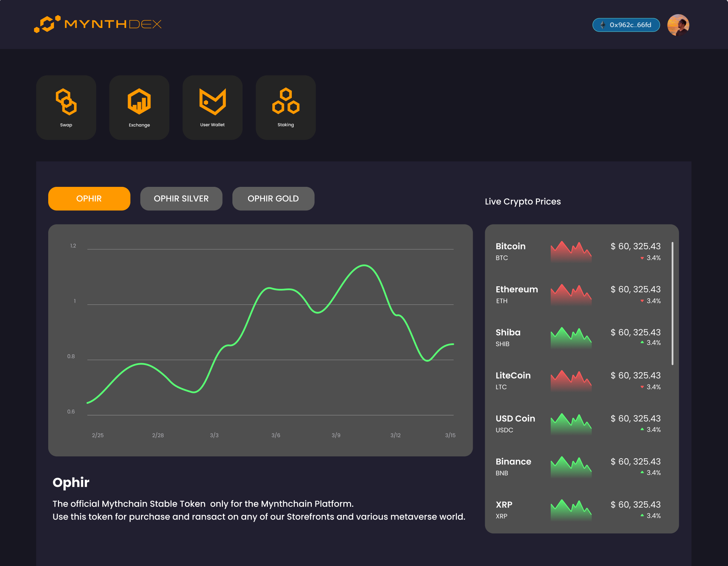Click the Shiba up 3.4% indicator
This screenshot has width=728, height=566.
click(x=650, y=343)
